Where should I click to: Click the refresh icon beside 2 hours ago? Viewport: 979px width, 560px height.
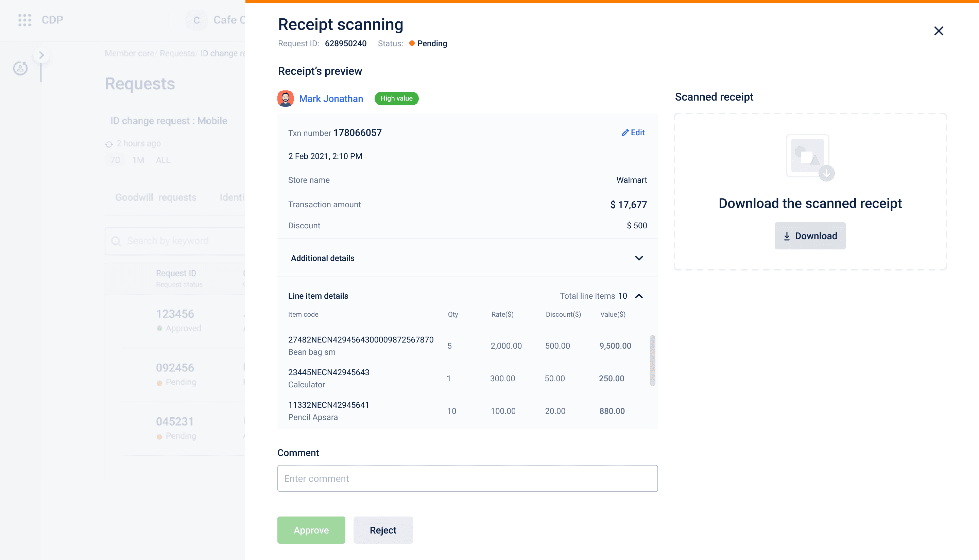(x=109, y=144)
